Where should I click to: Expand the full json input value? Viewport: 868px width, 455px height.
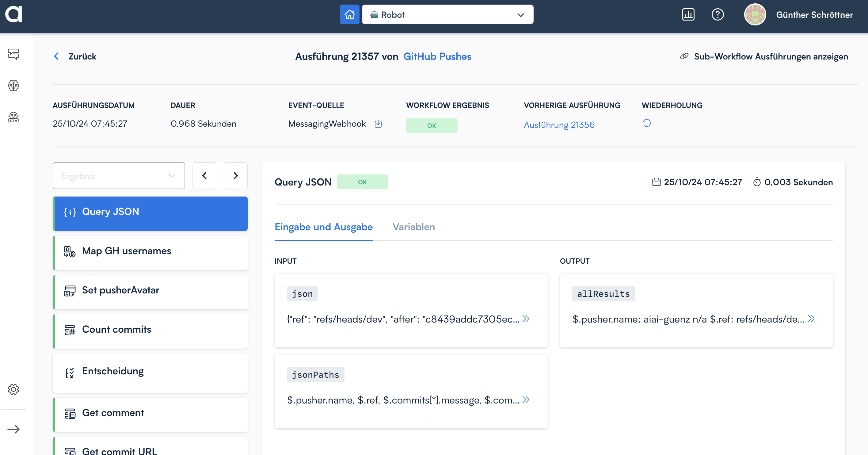pos(526,319)
